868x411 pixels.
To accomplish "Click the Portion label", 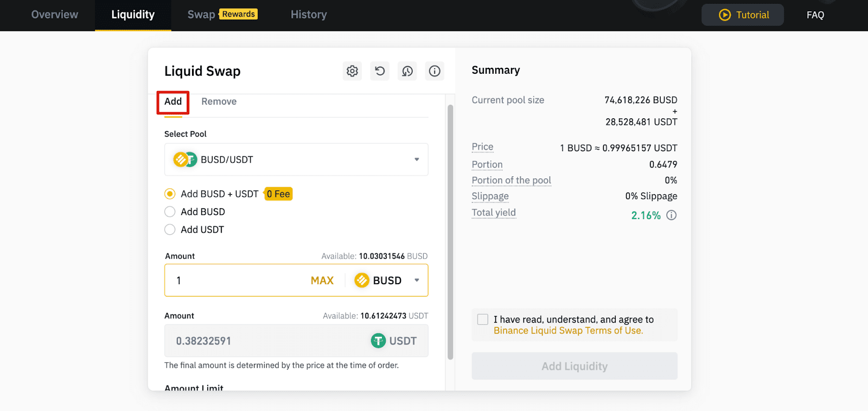I will click(x=487, y=164).
